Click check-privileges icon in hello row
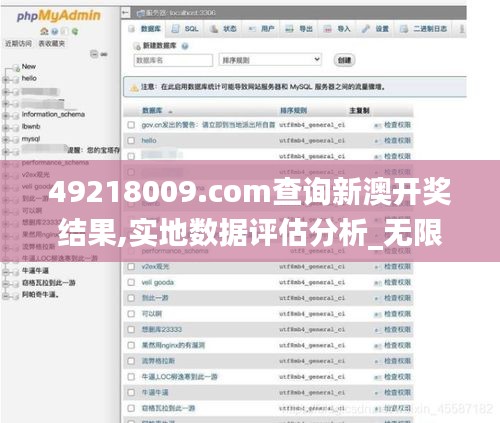 pos(377,141)
